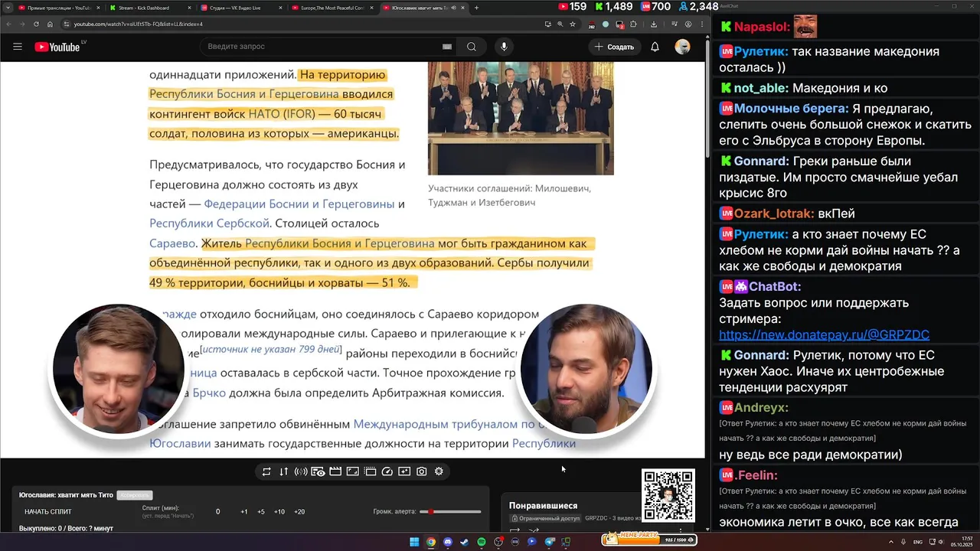
Task: Click the YouTube viewer count 159
Action: click(x=572, y=7)
